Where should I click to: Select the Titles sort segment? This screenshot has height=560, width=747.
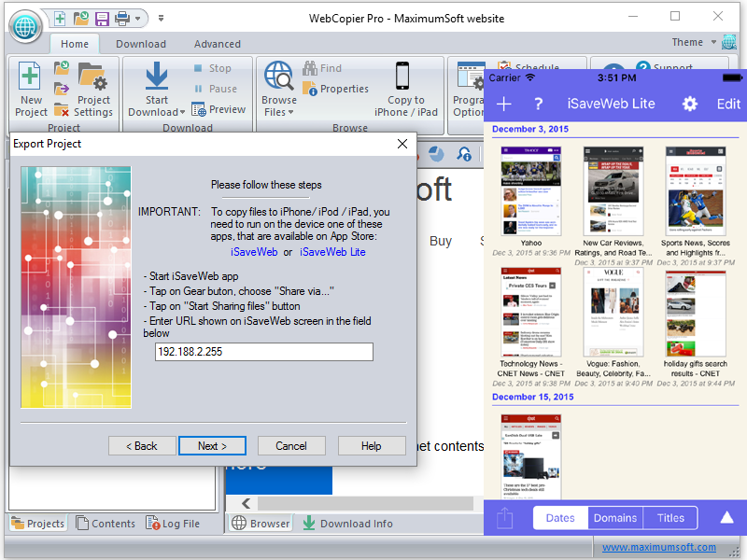(x=670, y=518)
